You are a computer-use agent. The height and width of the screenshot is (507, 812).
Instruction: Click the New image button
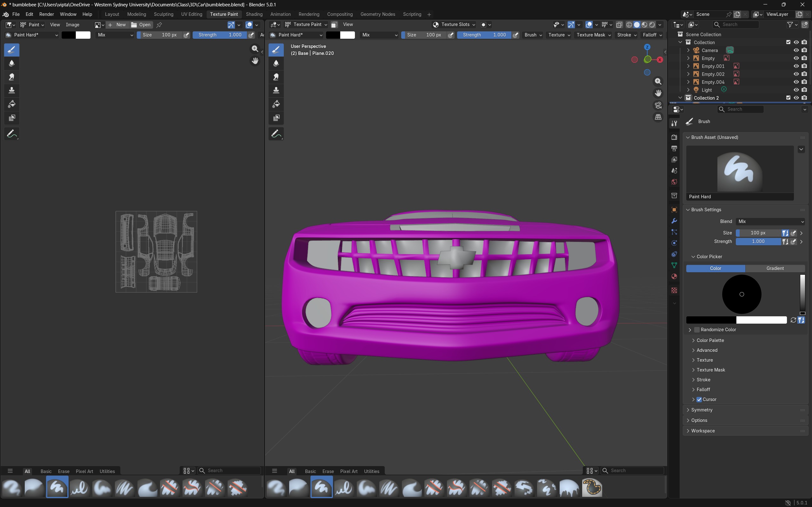pyautogui.click(x=117, y=25)
